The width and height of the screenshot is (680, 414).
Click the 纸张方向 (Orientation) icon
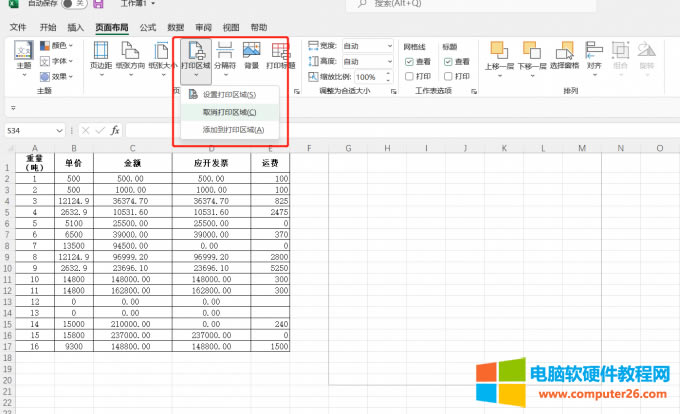[x=131, y=53]
